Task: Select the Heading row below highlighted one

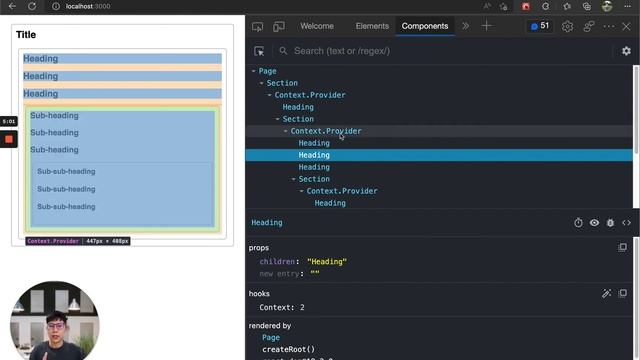Action: pos(314,167)
